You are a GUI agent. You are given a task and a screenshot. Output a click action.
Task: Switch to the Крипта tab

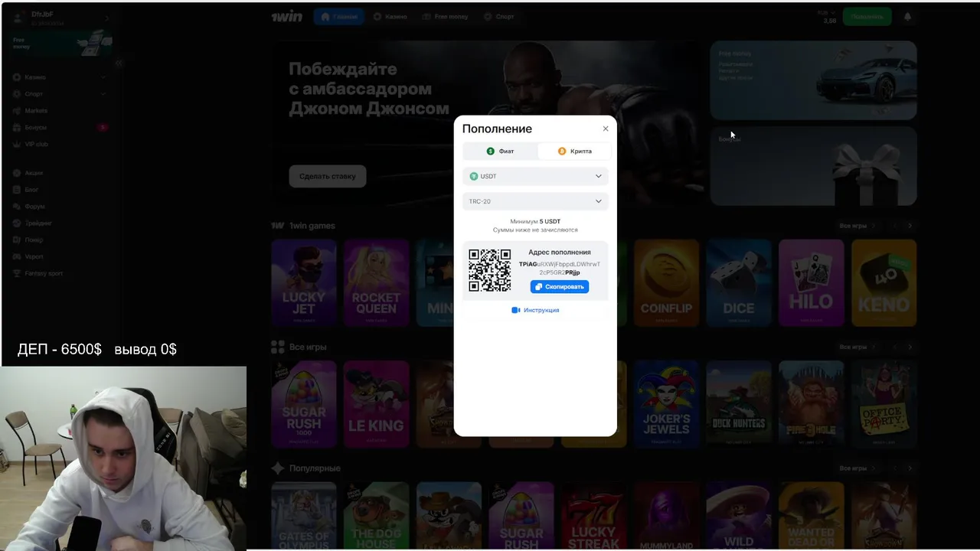(574, 152)
